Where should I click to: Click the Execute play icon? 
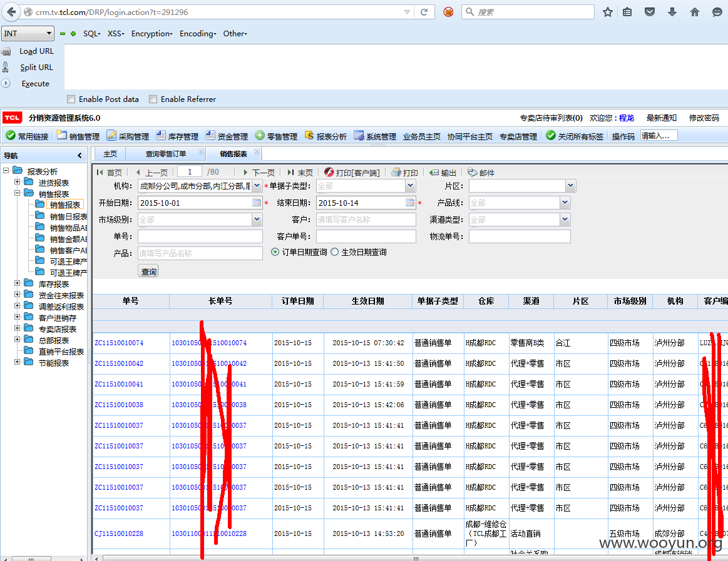[x=6, y=84]
